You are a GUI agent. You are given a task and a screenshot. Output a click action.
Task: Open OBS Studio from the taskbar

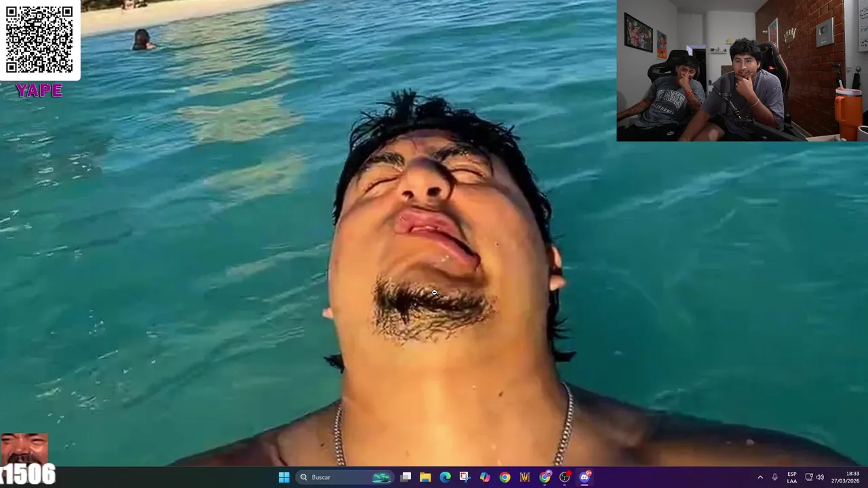(564, 477)
